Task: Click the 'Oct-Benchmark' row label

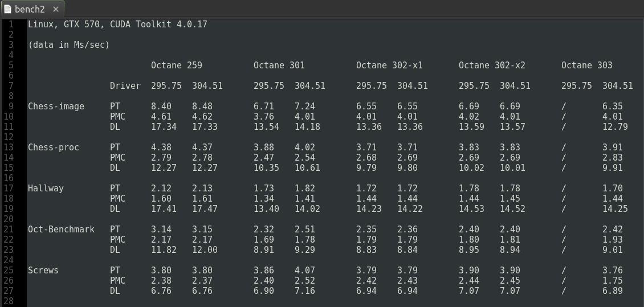Action: (61, 230)
